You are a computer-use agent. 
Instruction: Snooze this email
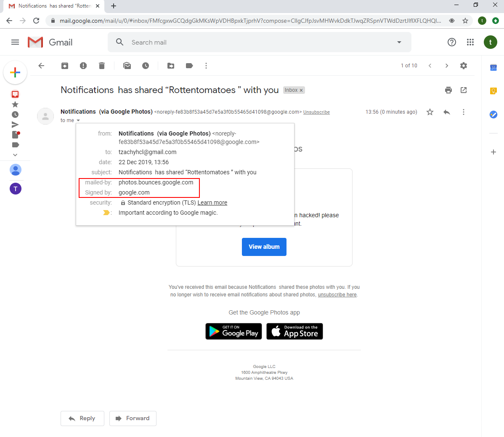pos(146,66)
